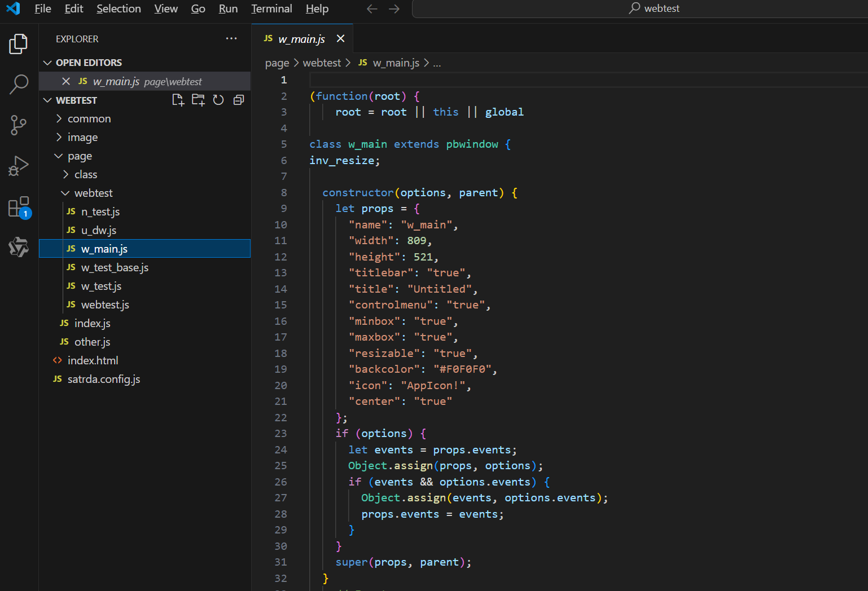This screenshot has width=868, height=591.
Task: Collapse the OPEN EDITORS section
Action: pos(89,63)
